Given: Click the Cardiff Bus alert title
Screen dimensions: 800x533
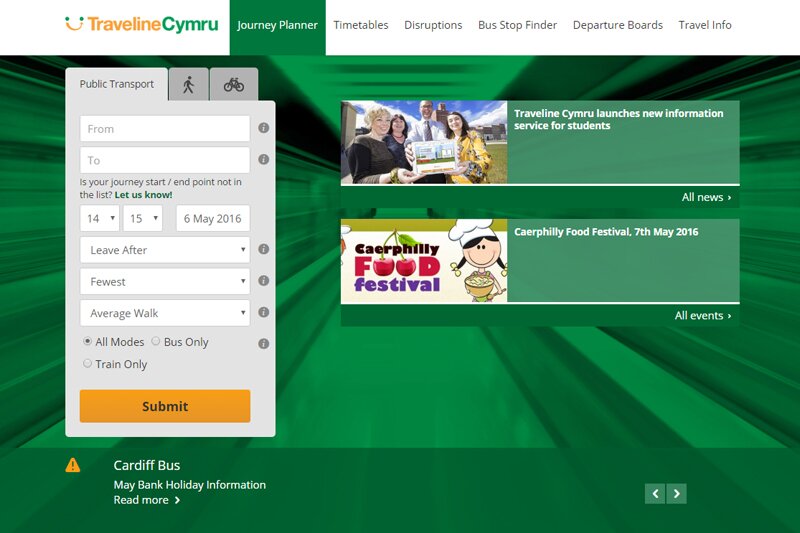Looking at the screenshot, I should pyautogui.click(x=147, y=465).
